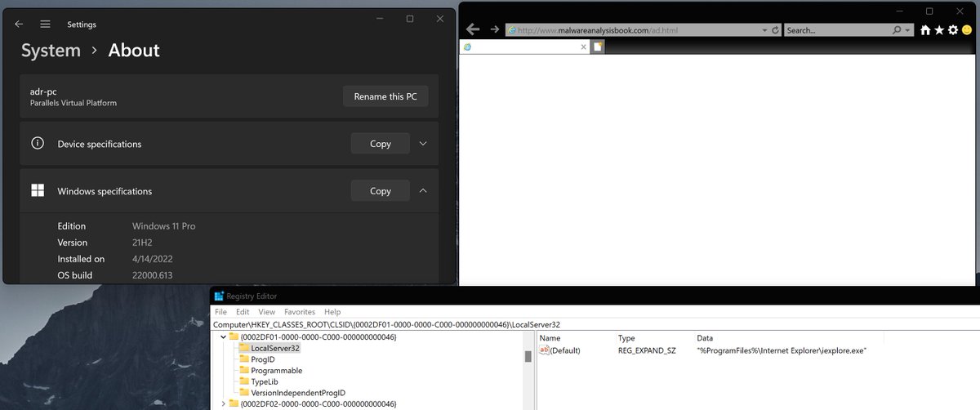Select Windows 11 Pro edition text
This screenshot has width=980, height=410.
point(163,226)
